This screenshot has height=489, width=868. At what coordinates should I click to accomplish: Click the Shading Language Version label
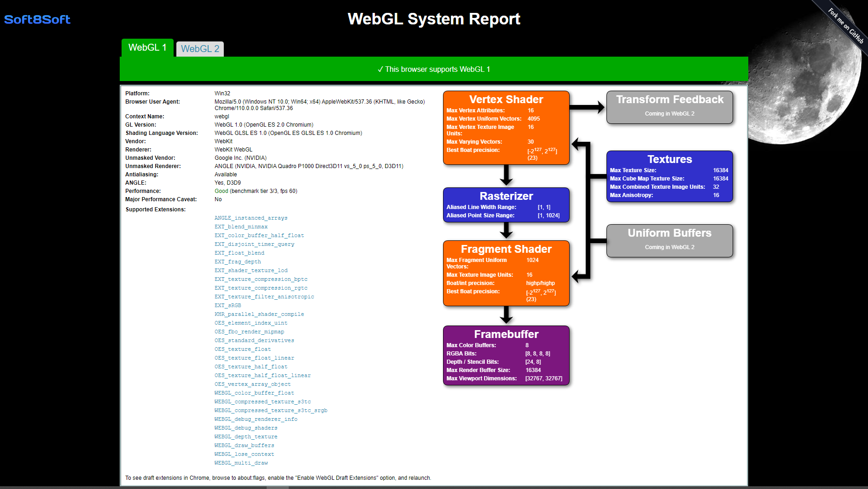(x=162, y=133)
